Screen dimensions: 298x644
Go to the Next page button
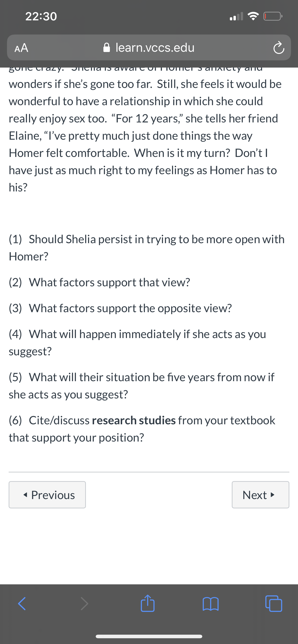260,495
